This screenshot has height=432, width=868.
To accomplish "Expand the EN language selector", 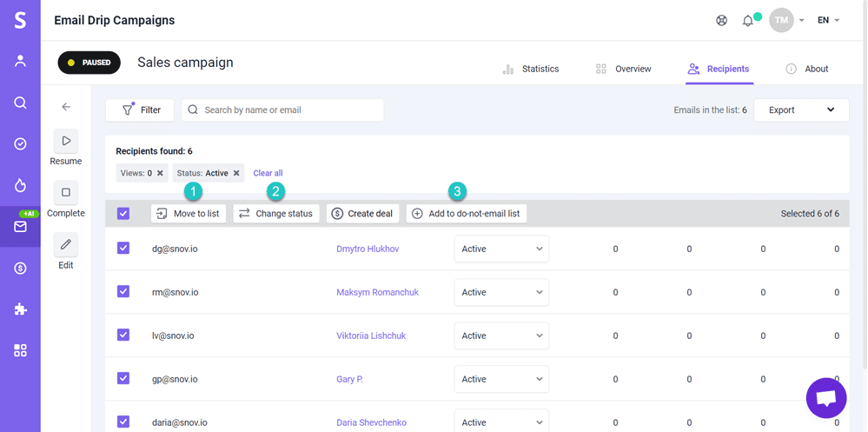I will click(828, 20).
